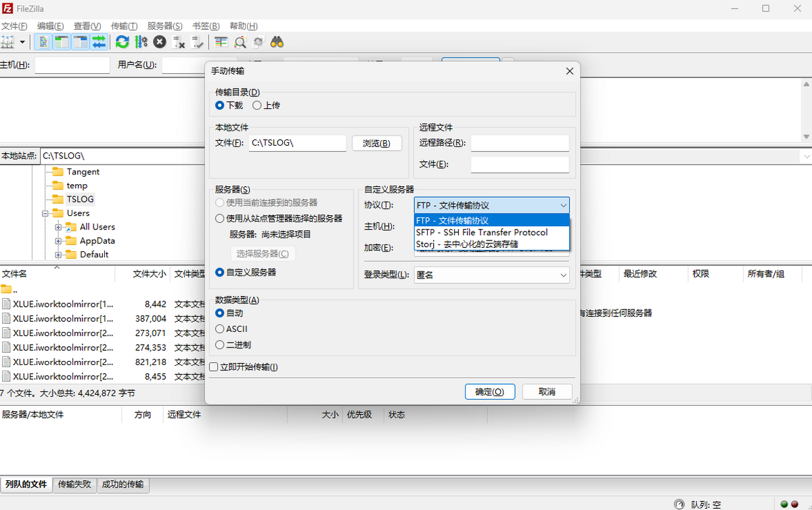The image size is (812, 510).
Task: Open the 登录类型 dropdown
Action: point(492,275)
